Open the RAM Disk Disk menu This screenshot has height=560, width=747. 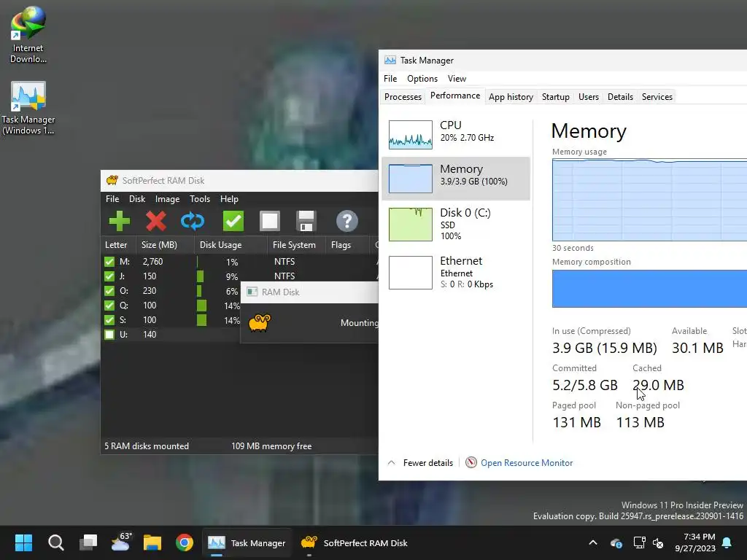coord(137,199)
